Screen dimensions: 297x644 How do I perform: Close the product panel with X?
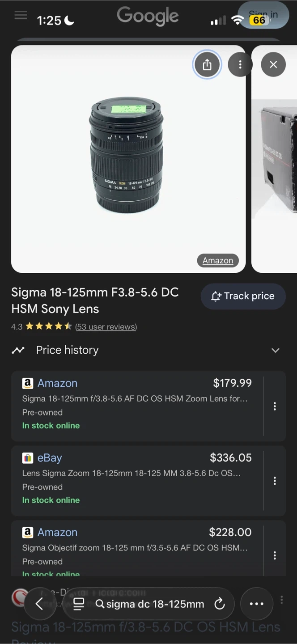(273, 65)
